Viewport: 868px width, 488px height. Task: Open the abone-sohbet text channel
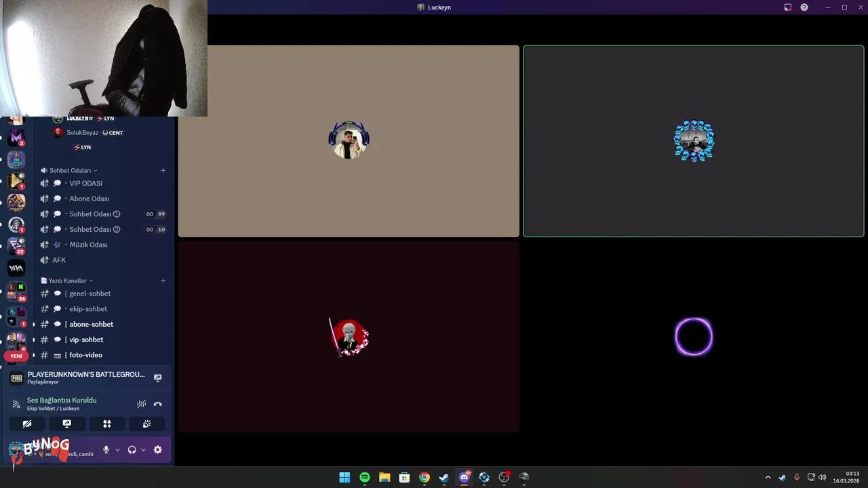coord(102,324)
